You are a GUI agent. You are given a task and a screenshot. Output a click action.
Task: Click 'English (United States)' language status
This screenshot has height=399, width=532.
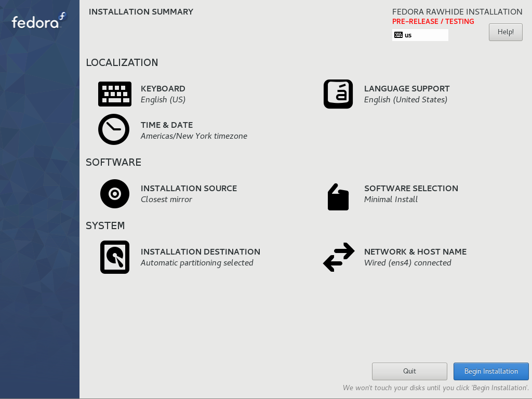[x=406, y=100]
